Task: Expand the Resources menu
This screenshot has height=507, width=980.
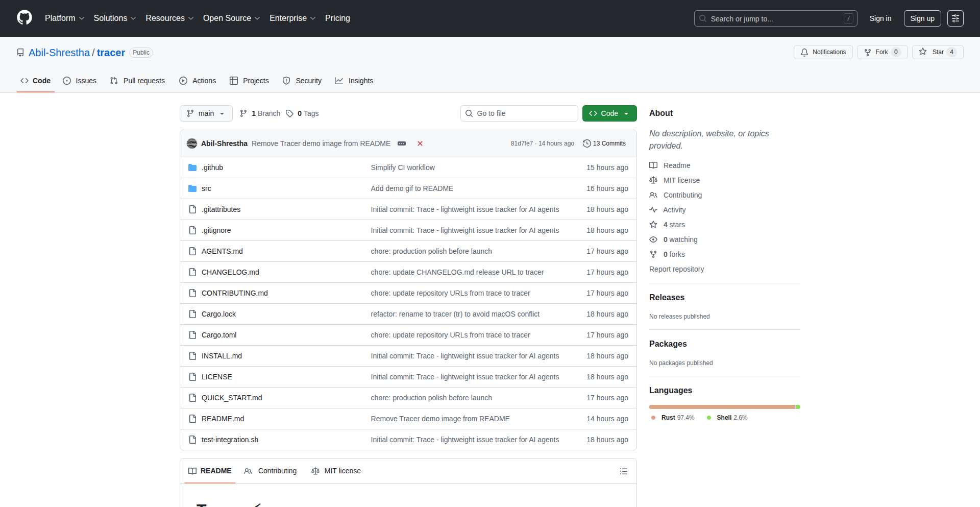Action: pyautogui.click(x=169, y=18)
